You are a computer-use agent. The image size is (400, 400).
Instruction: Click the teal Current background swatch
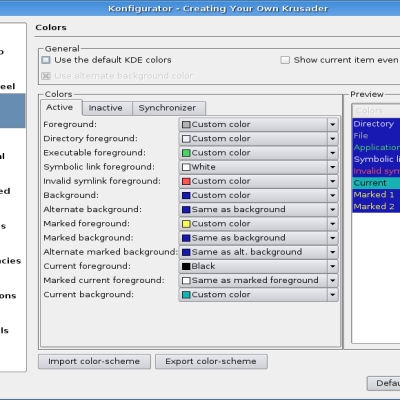coord(186,295)
